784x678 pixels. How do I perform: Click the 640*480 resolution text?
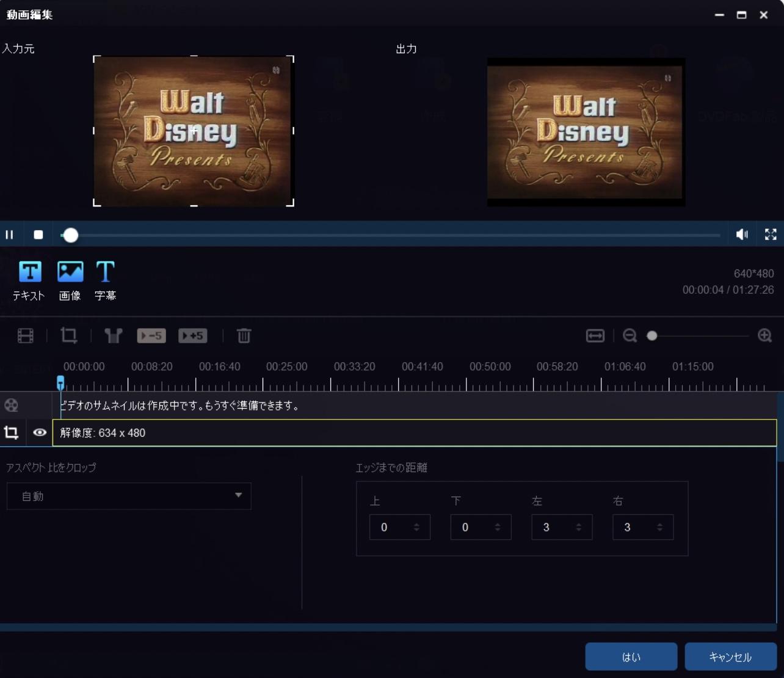click(753, 274)
